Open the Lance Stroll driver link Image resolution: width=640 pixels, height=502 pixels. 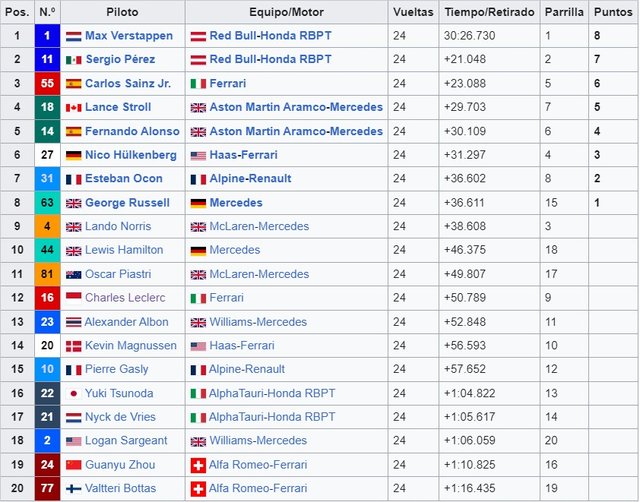[x=118, y=107]
